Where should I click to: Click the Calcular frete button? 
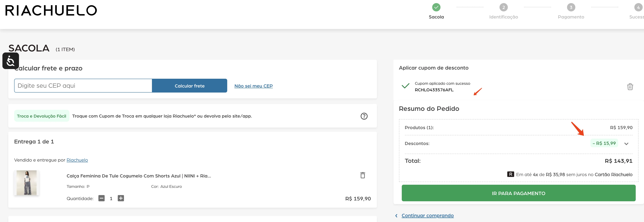coord(190,86)
